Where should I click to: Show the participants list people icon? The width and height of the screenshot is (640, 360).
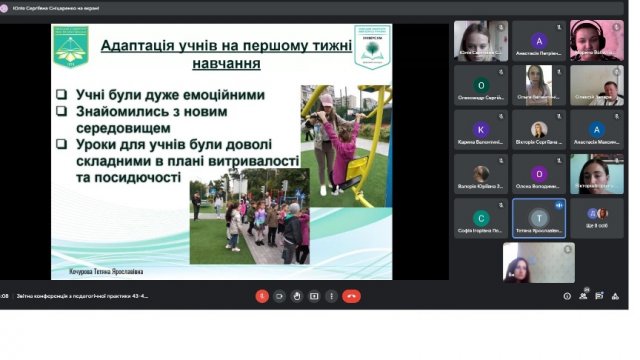583,296
